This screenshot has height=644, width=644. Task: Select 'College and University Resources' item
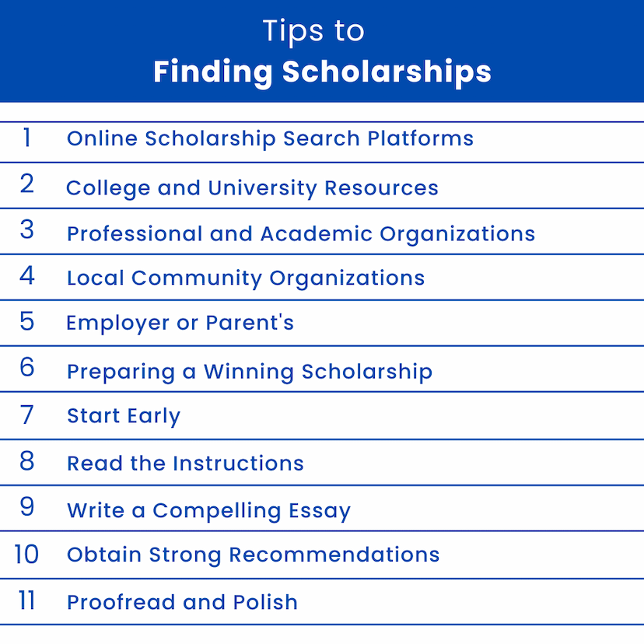252,188
